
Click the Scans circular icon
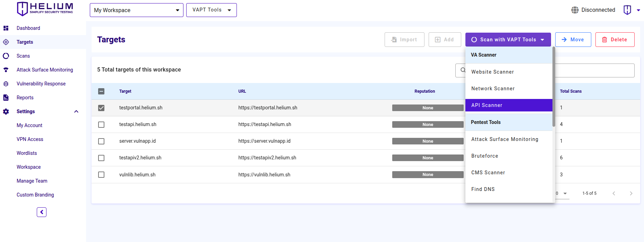(6, 56)
